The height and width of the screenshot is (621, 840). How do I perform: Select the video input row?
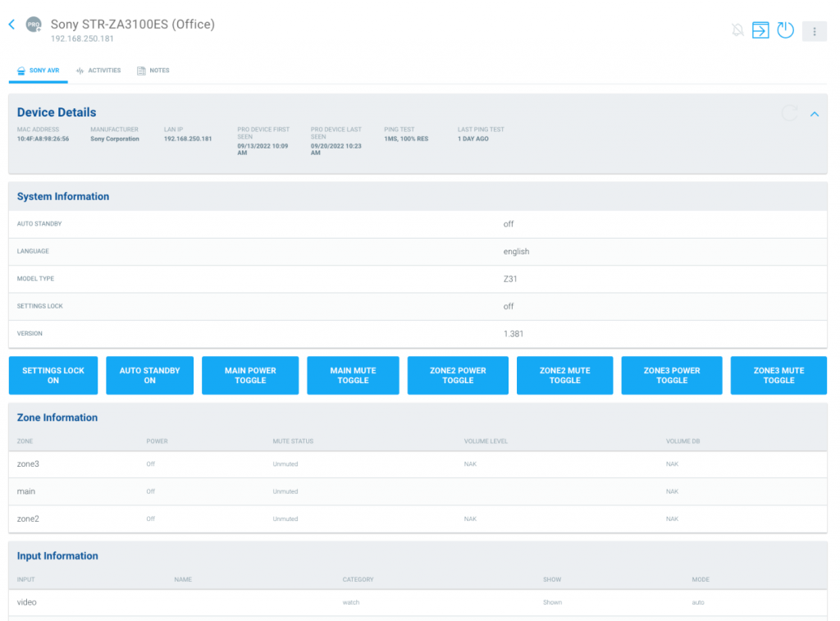[x=418, y=602]
